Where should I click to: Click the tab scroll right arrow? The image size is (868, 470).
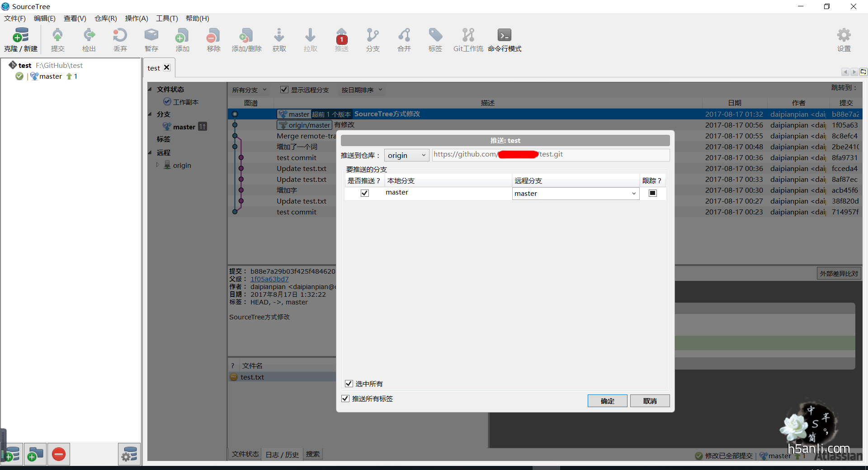point(854,72)
